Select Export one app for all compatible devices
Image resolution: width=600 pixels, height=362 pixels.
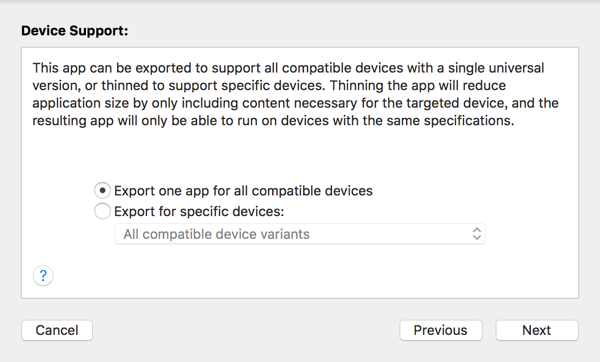click(103, 191)
